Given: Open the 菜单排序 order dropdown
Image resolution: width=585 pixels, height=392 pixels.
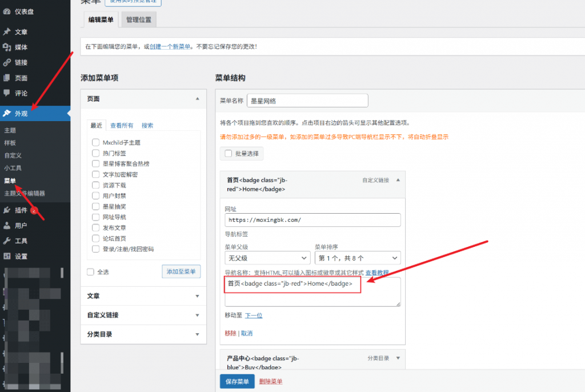Looking at the screenshot, I should (x=356, y=258).
